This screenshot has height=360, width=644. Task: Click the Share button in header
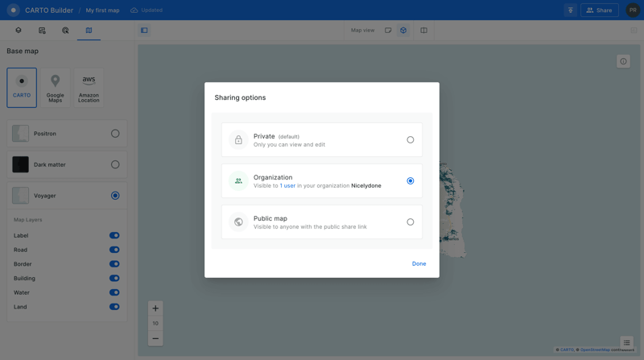coord(600,10)
